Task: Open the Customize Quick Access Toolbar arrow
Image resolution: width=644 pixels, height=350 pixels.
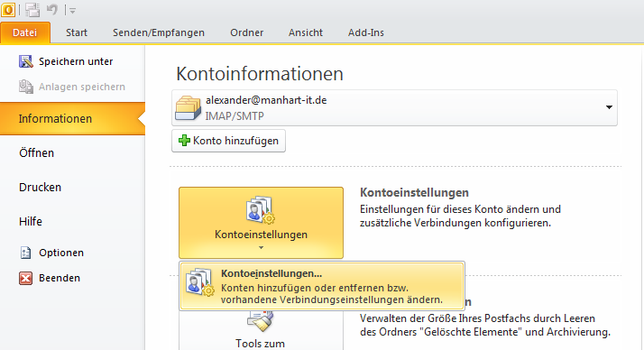Action: tap(72, 11)
